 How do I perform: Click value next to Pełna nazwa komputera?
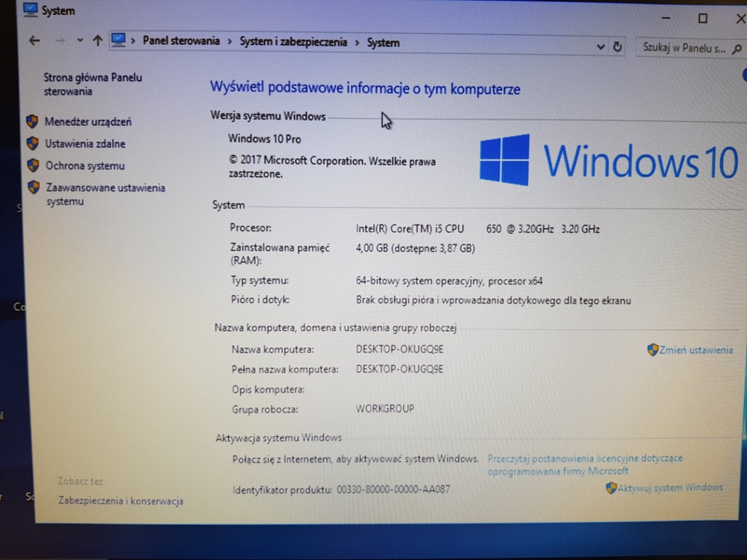399,369
